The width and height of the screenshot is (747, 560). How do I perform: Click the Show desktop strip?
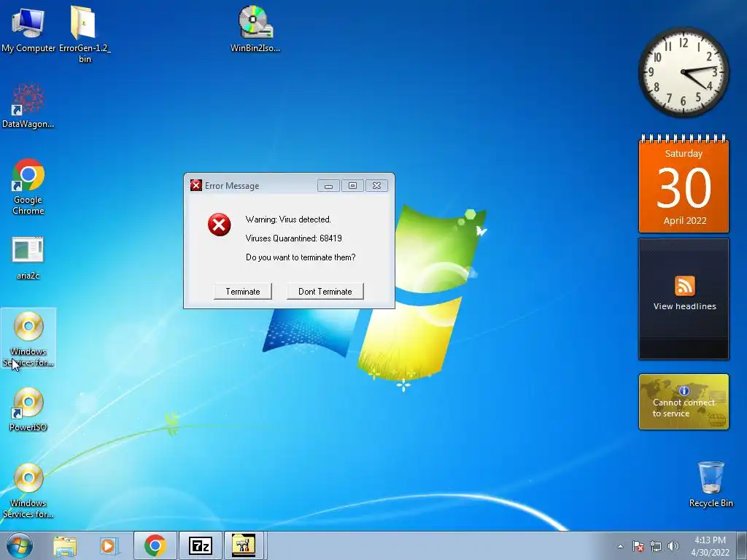(742, 545)
